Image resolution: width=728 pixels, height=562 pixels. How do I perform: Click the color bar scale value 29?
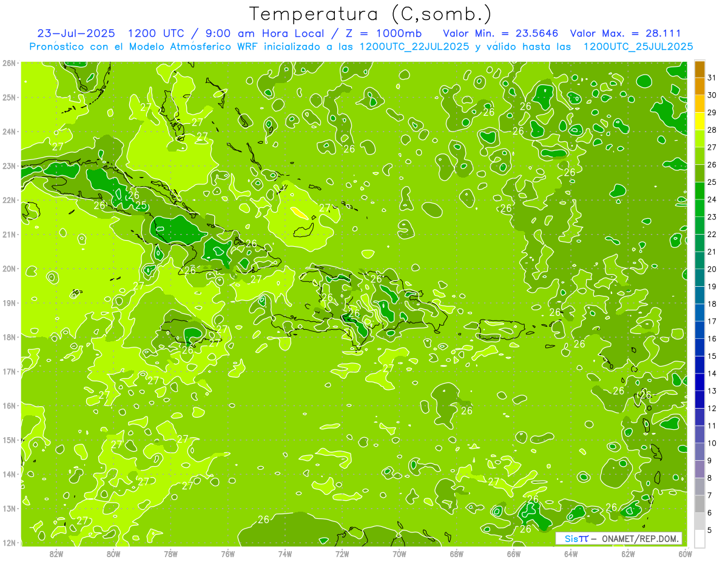712,113
